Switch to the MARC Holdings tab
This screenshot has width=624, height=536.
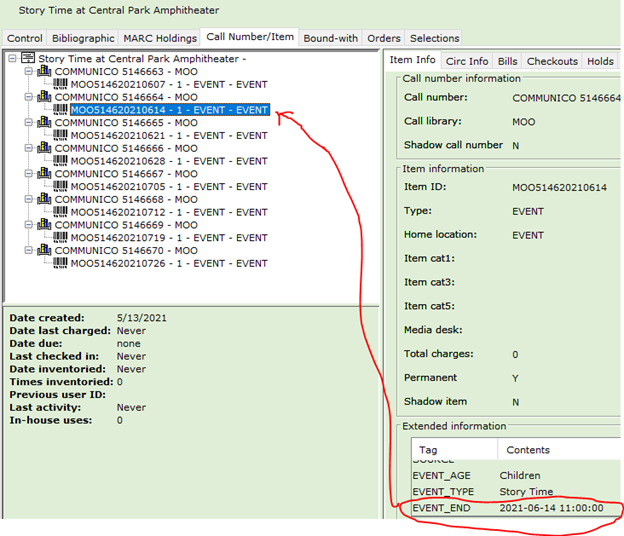pyautogui.click(x=161, y=38)
